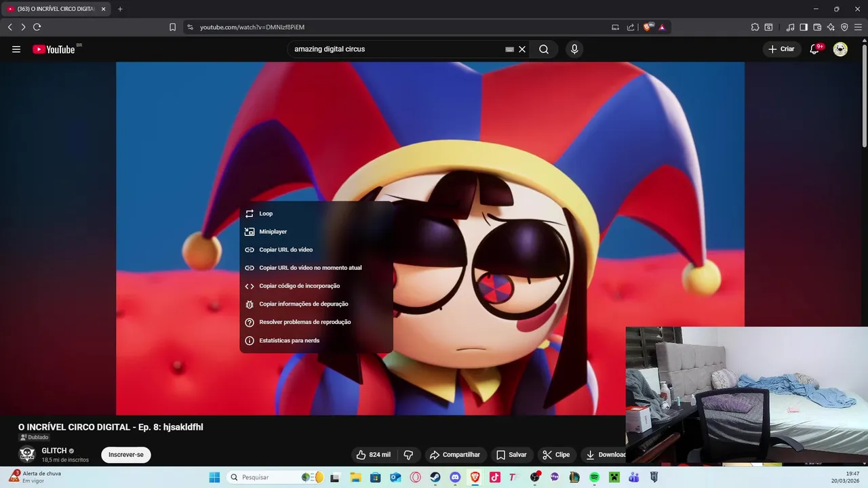Dislike the video with thumbs-down

(408, 455)
